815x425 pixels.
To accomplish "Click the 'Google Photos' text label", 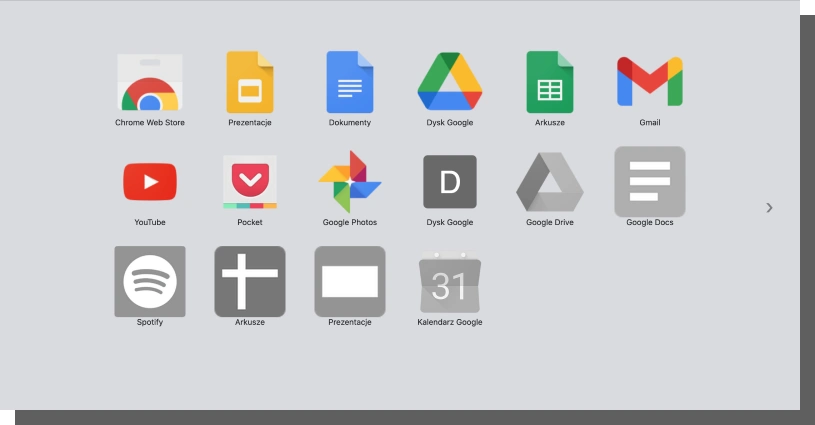I will (x=350, y=222).
